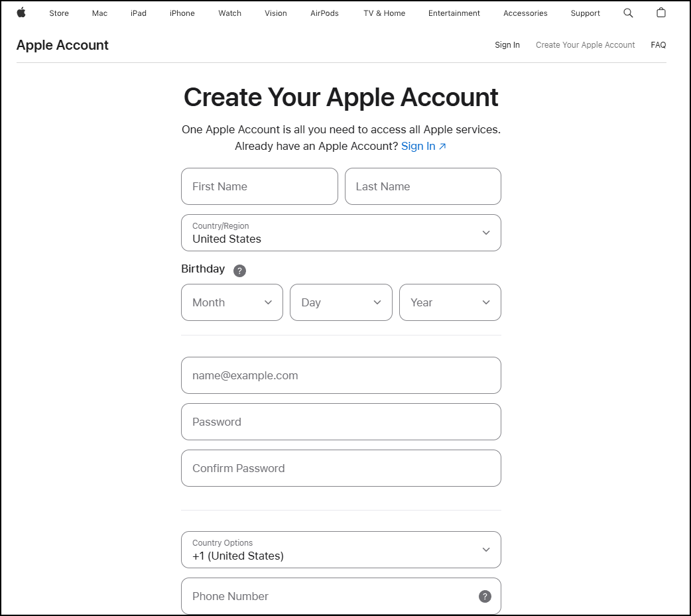Click the Apple Account title
The image size is (691, 616).
62,45
